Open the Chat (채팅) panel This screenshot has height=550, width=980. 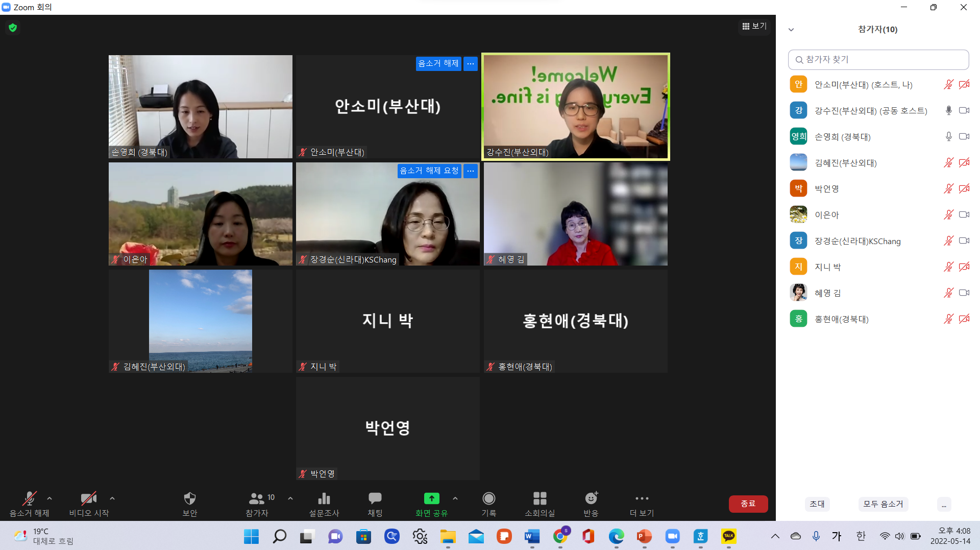point(375,498)
